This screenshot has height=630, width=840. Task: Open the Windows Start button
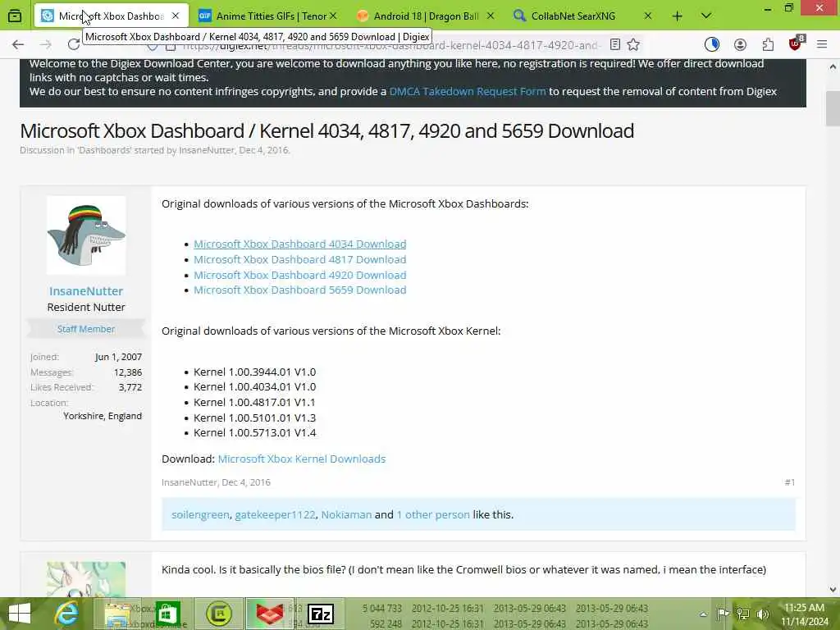coord(20,614)
